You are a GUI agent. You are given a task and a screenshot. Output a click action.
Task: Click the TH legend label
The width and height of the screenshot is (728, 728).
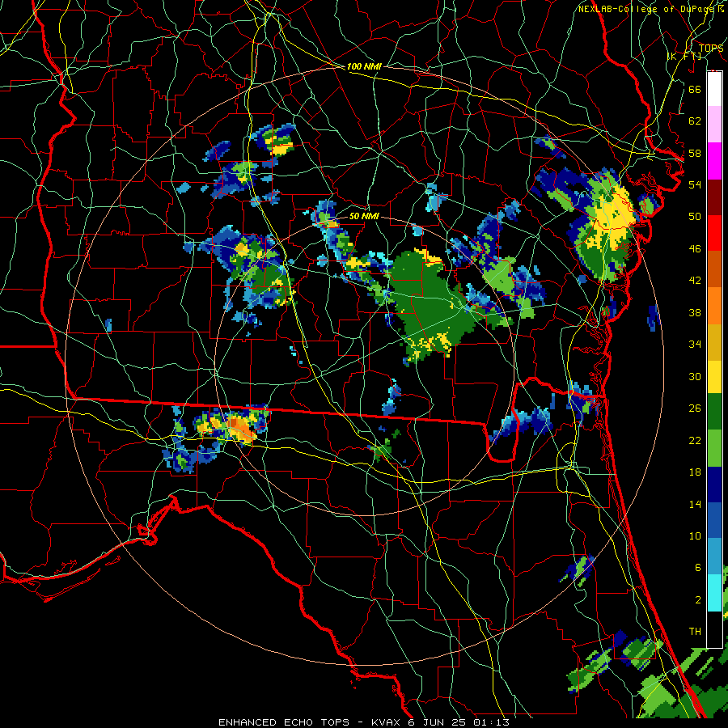(x=695, y=632)
